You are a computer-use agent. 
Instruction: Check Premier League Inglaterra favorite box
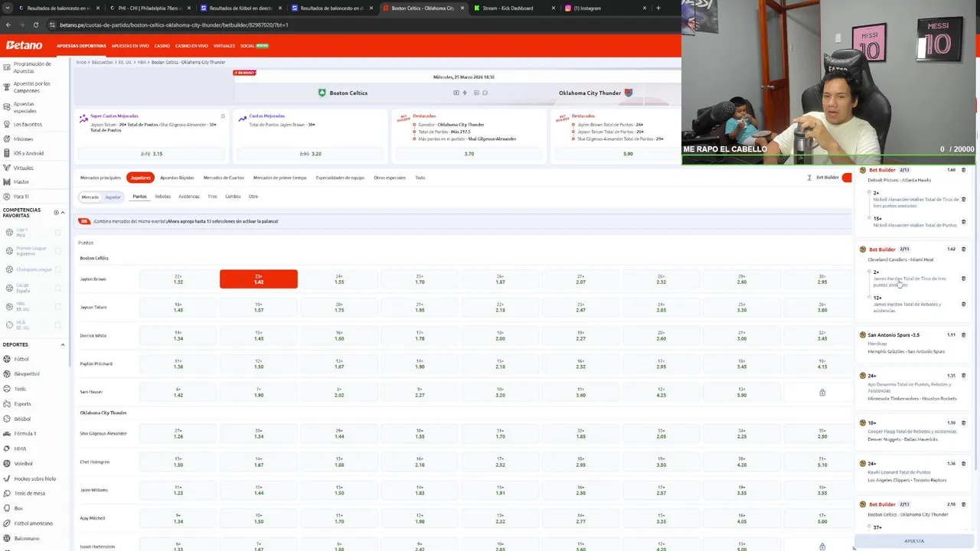[58, 251]
